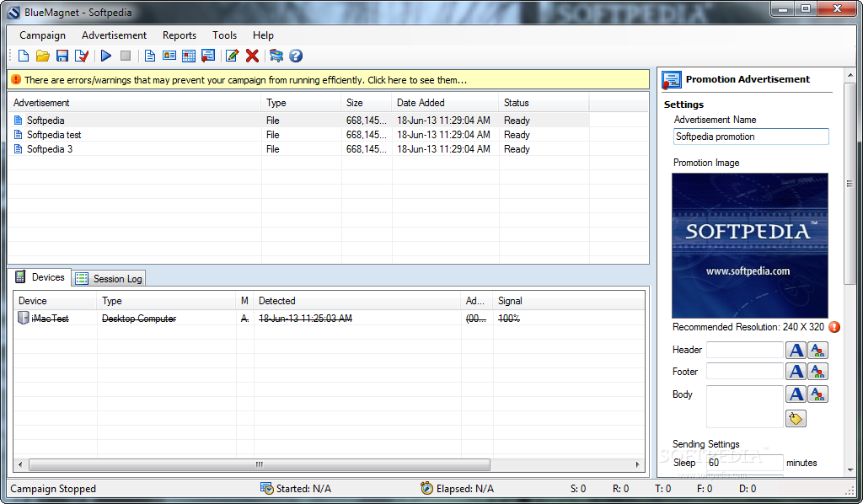The width and height of the screenshot is (863, 504).
Task: Select the Softpedia 3 advertisement row
Action: (299, 148)
